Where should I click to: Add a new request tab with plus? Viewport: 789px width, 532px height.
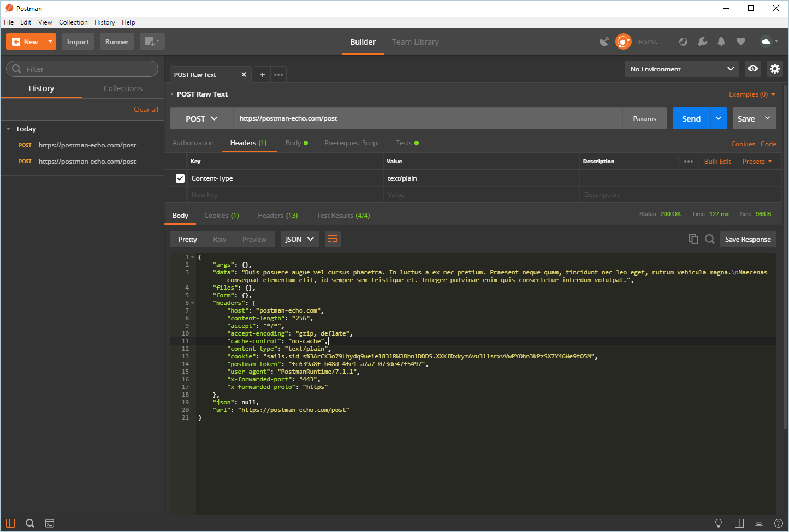pos(263,75)
